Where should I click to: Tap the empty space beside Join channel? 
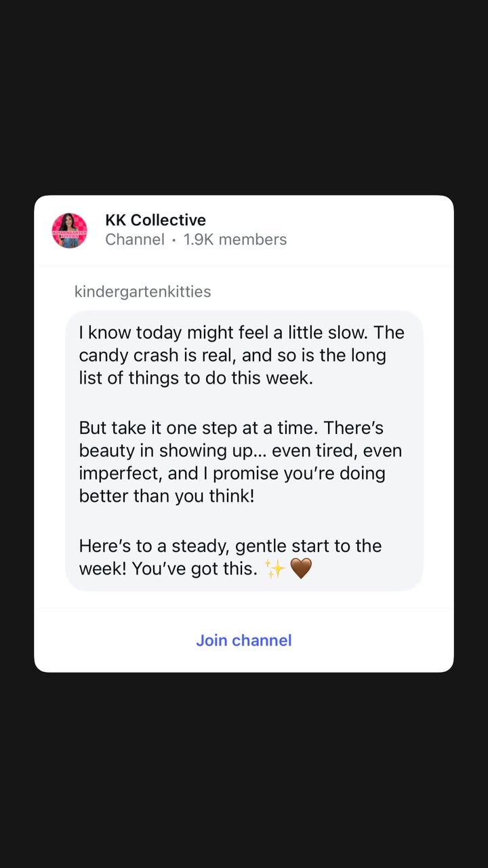[x=373, y=640]
